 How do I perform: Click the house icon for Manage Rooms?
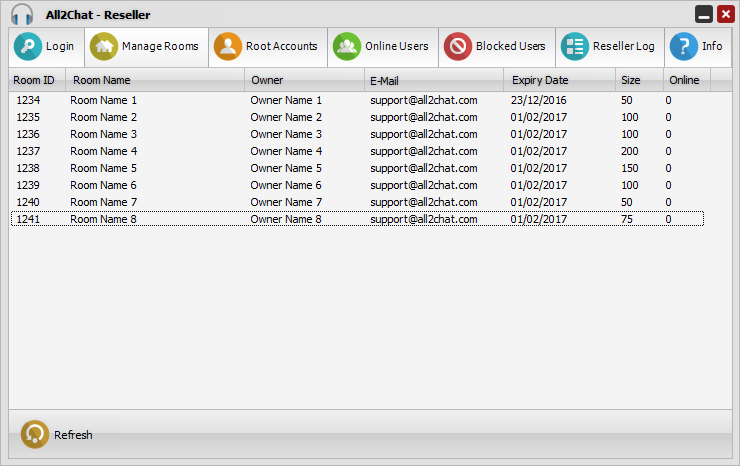point(103,47)
